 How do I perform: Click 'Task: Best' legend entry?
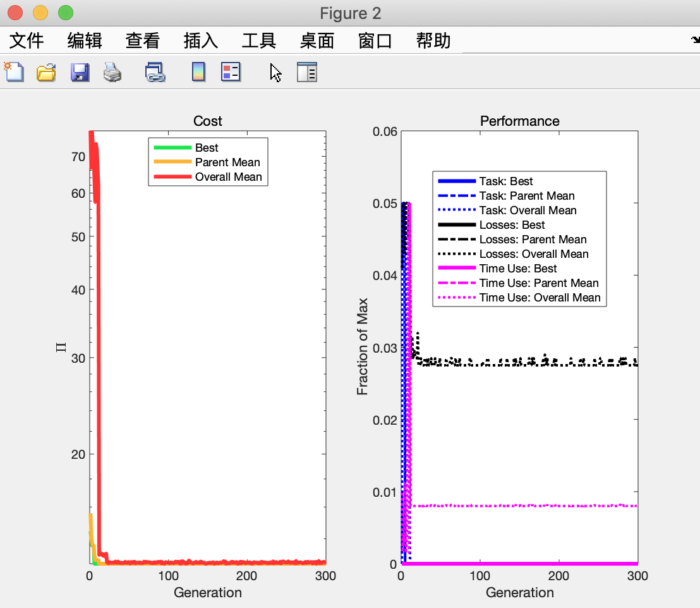(506, 181)
